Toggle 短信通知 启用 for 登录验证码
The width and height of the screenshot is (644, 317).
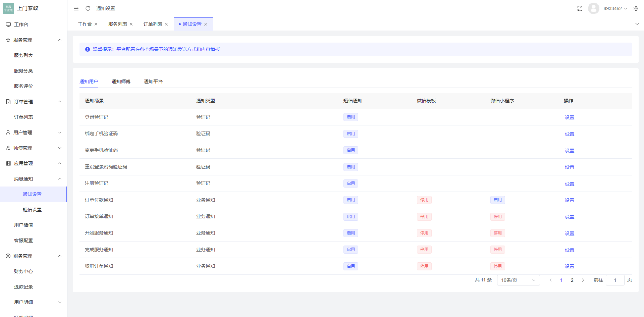coord(351,117)
